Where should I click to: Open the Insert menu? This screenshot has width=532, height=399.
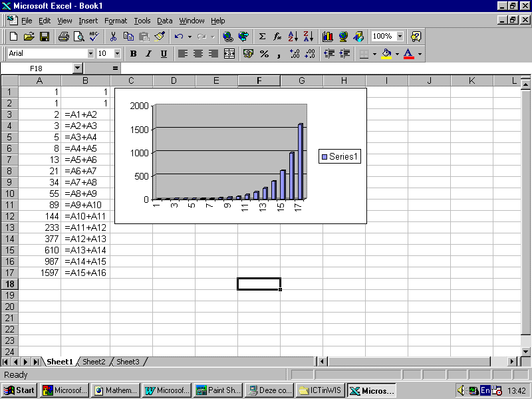(88, 21)
